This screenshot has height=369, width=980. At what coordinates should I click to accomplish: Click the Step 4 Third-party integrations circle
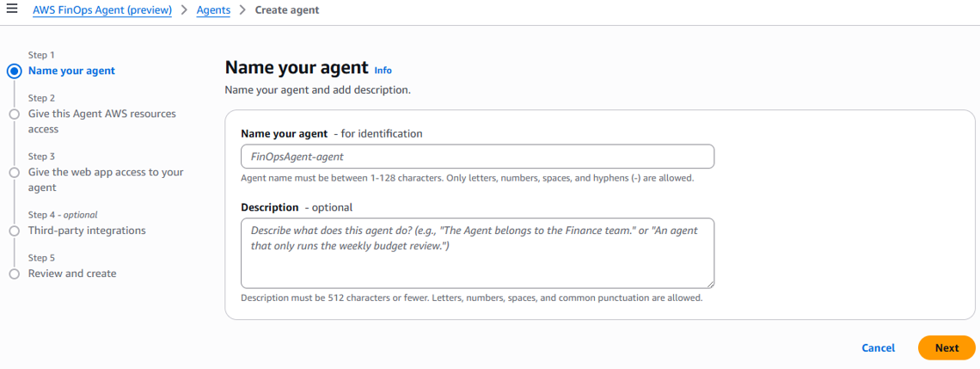pos(15,231)
